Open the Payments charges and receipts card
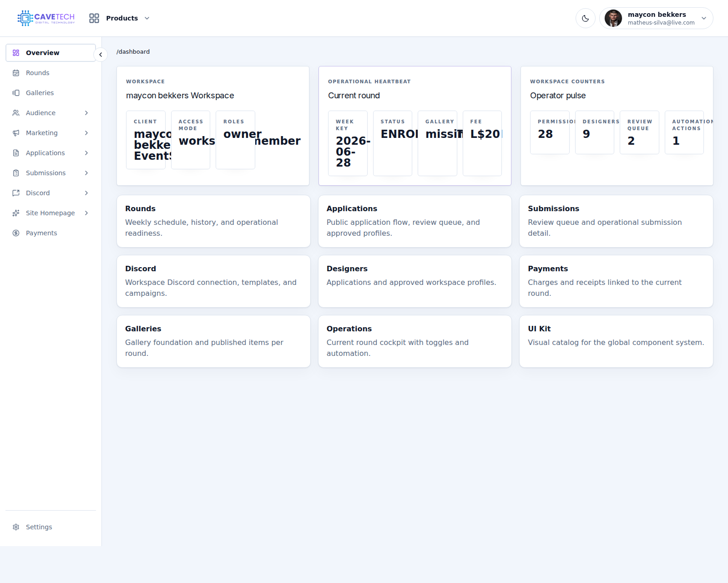The height and width of the screenshot is (583, 728). click(616, 281)
